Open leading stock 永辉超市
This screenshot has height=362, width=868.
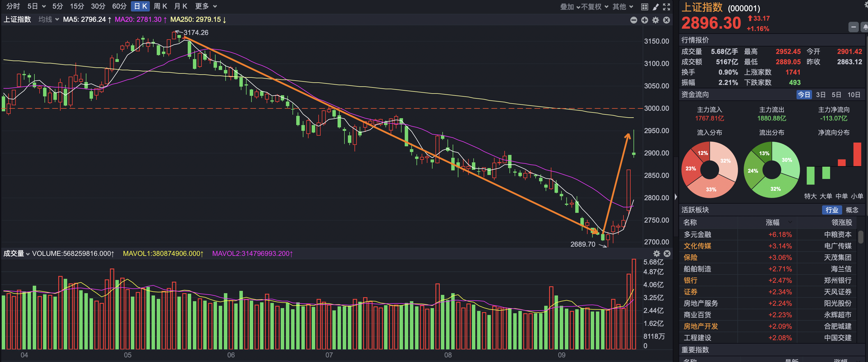(838, 315)
